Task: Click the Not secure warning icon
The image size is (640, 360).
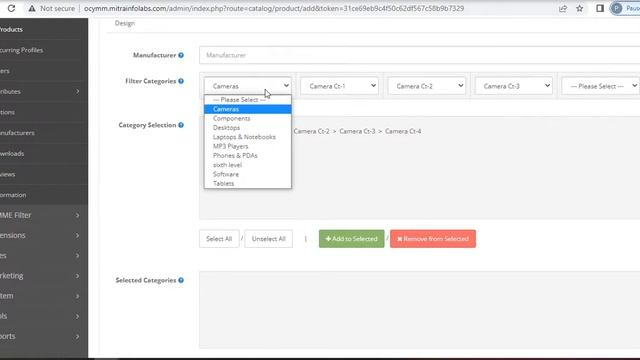Action: 32,8
